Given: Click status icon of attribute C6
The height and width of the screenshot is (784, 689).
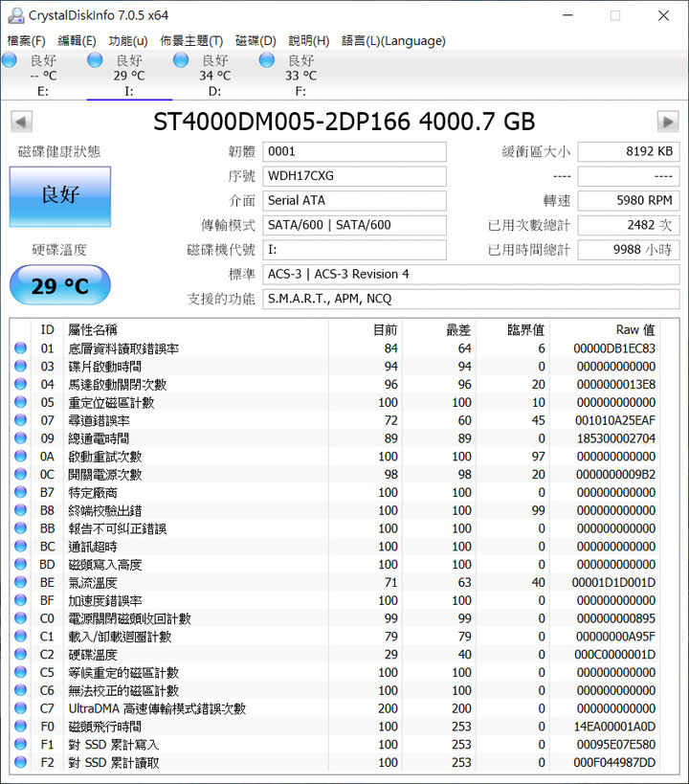Looking at the screenshot, I should pos(20,689).
